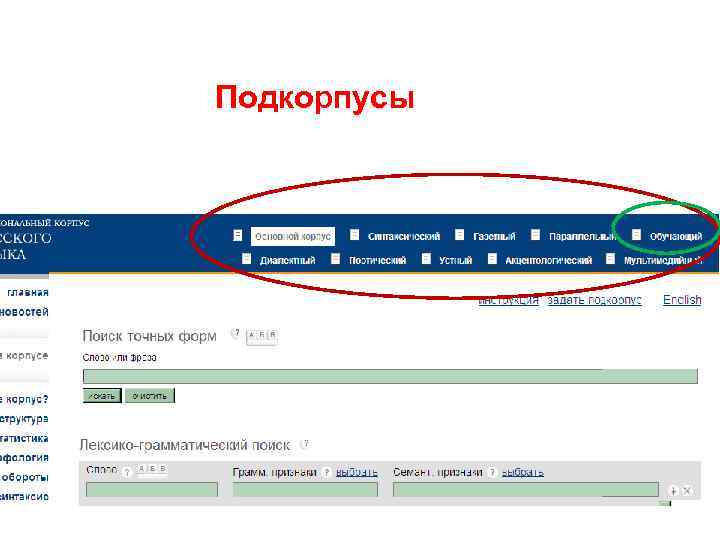Open the Обучающий corpus
This screenshot has height=540, width=720.
tap(676, 236)
